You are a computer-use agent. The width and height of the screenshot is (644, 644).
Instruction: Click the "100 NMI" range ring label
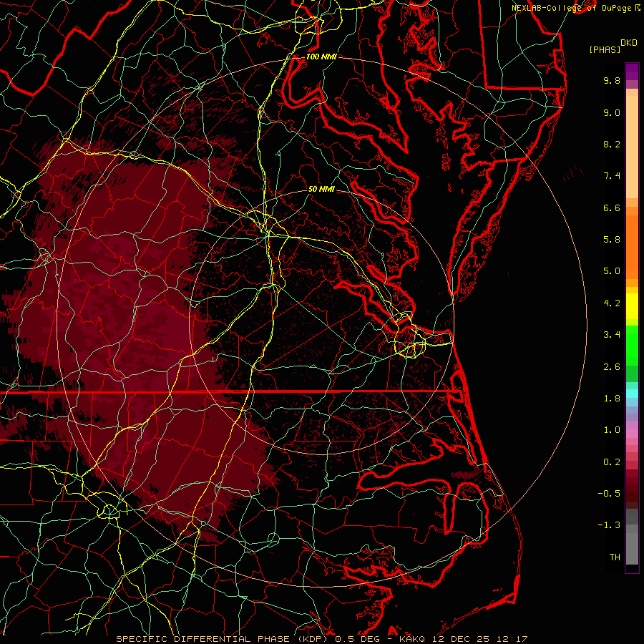click(321, 57)
